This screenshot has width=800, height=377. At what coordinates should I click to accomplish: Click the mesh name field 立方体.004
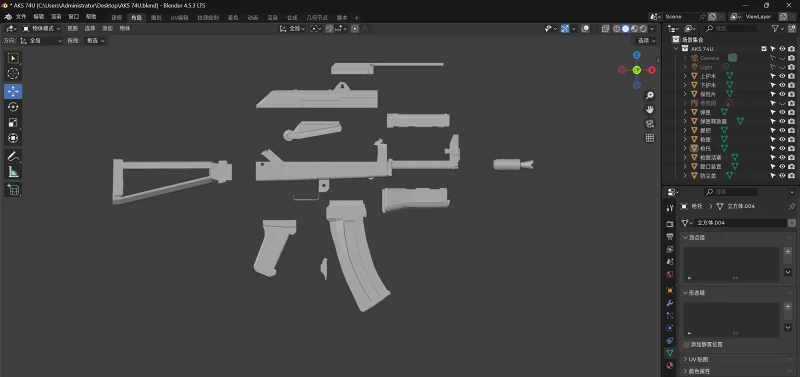(x=741, y=223)
